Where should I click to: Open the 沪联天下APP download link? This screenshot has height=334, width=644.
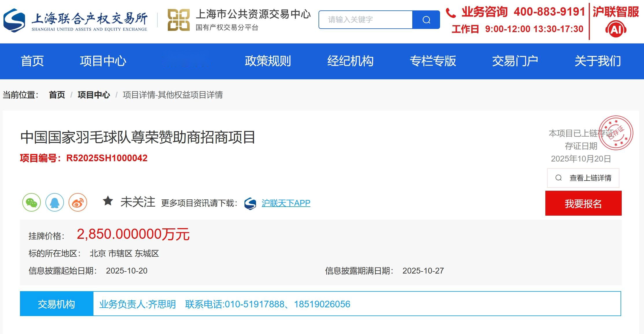(x=286, y=203)
